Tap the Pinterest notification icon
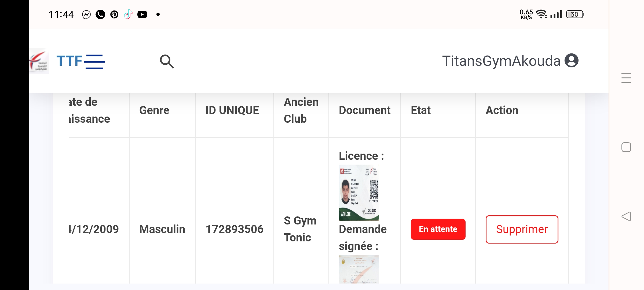The height and width of the screenshot is (290, 644). [x=114, y=15]
